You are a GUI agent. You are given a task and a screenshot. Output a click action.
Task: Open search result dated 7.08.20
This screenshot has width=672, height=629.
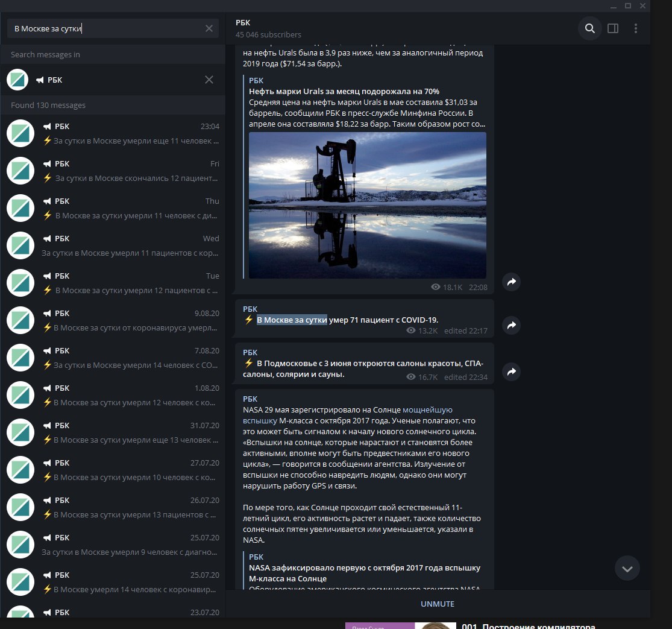coord(113,358)
